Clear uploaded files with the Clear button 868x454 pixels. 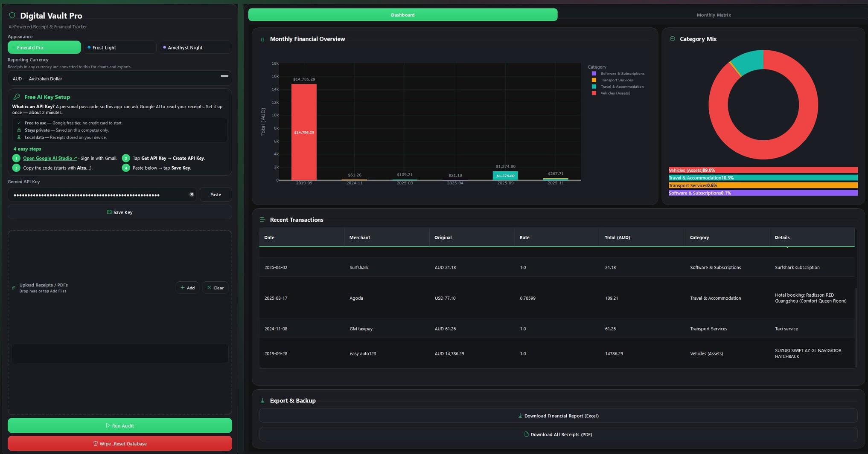(x=215, y=288)
